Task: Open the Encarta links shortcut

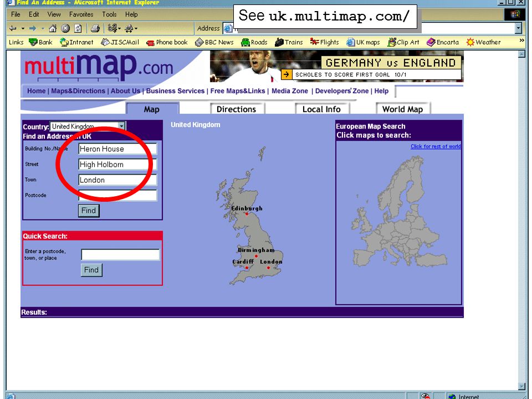Action: 443,42
